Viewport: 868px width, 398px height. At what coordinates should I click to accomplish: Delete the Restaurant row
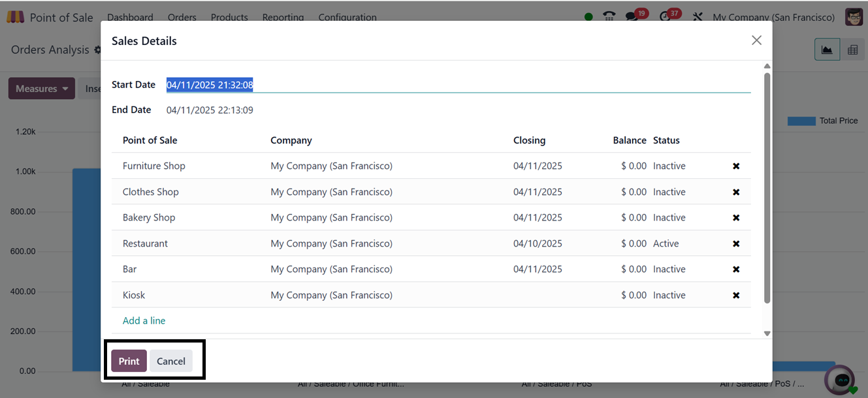(736, 244)
